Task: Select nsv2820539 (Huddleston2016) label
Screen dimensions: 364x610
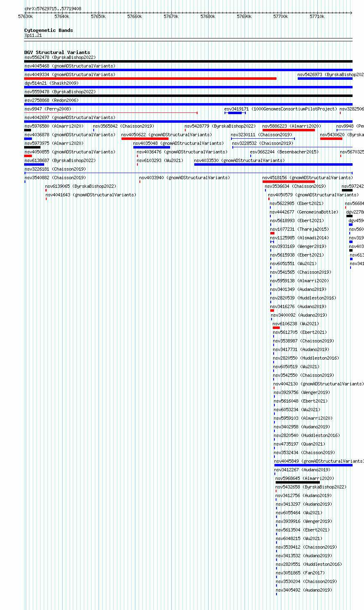Action: pos(303,298)
